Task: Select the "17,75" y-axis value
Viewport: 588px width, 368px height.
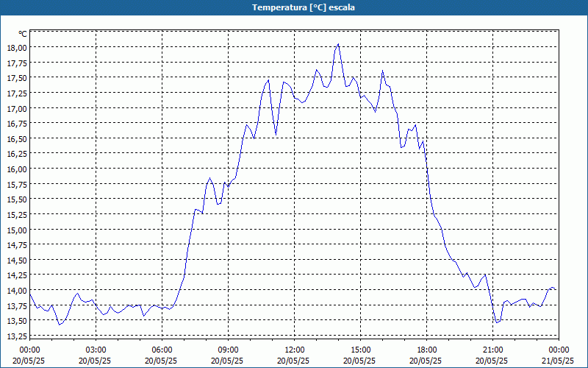Action: click(x=17, y=63)
